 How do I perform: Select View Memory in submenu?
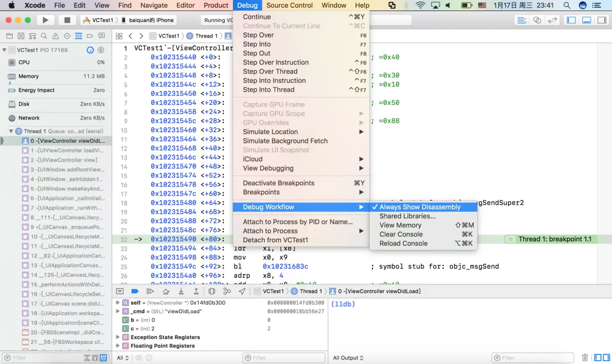pyautogui.click(x=424, y=225)
